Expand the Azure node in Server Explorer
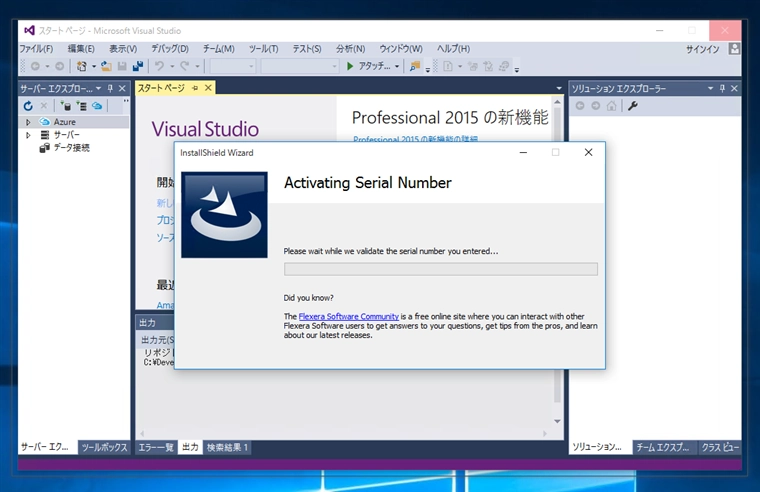This screenshot has width=760, height=492. (28, 122)
